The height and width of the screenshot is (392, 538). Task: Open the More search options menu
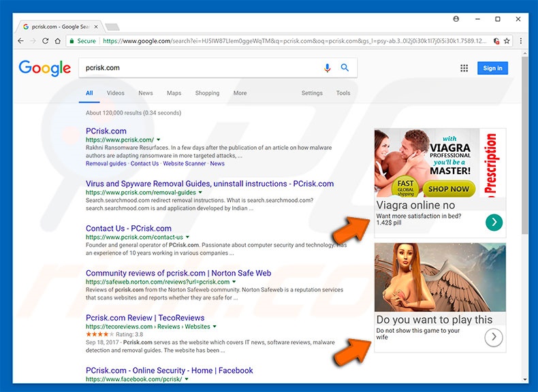click(x=240, y=93)
